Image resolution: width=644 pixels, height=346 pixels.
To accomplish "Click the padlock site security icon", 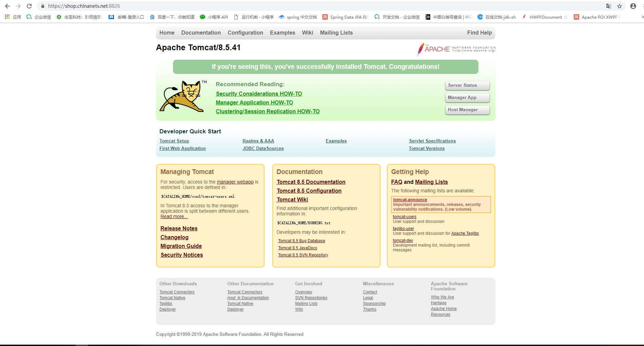I will [43, 6].
